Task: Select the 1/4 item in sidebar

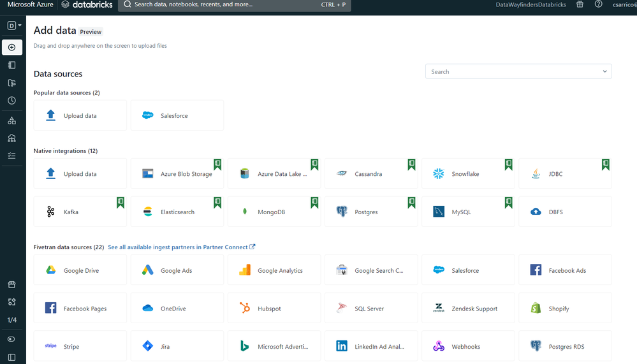Action: [12, 320]
